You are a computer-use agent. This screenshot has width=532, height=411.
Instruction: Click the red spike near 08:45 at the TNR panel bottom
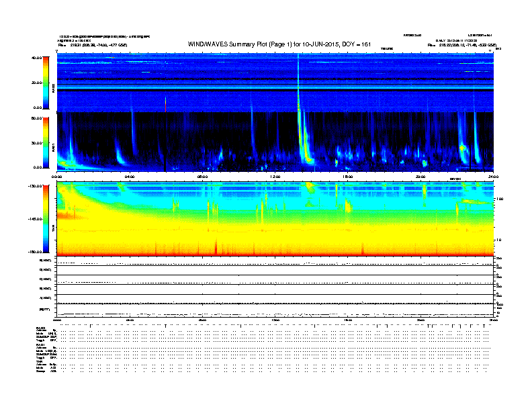coord(216,247)
